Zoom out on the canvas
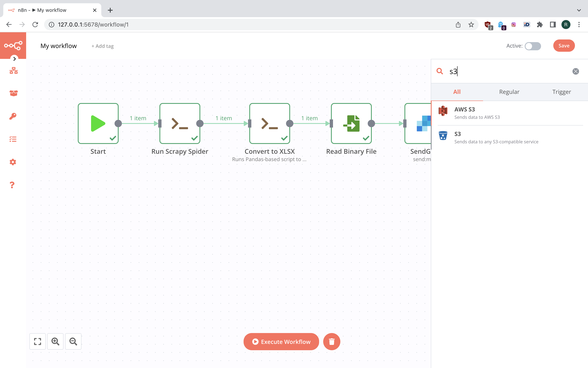Image resolution: width=588 pixels, height=368 pixels. 73,341
